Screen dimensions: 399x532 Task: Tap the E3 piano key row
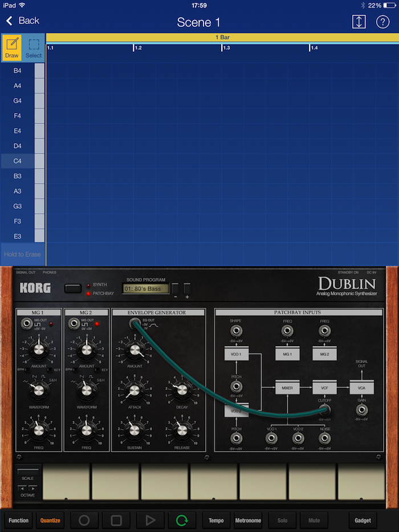(22, 236)
